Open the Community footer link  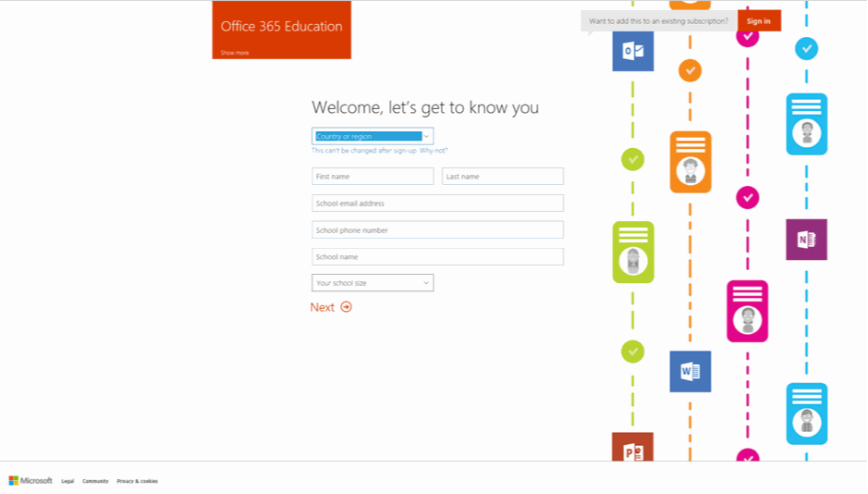tap(95, 481)
